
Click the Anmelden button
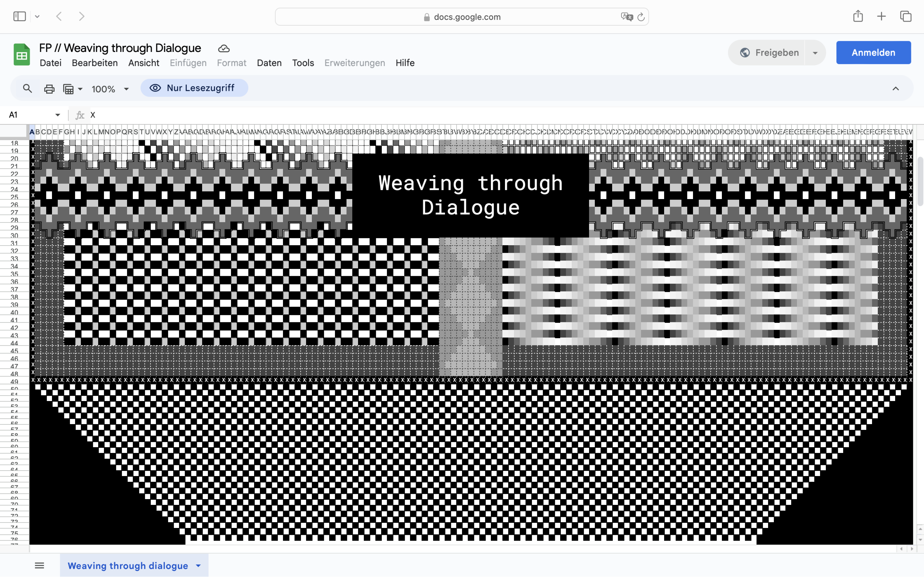(873, 53)
